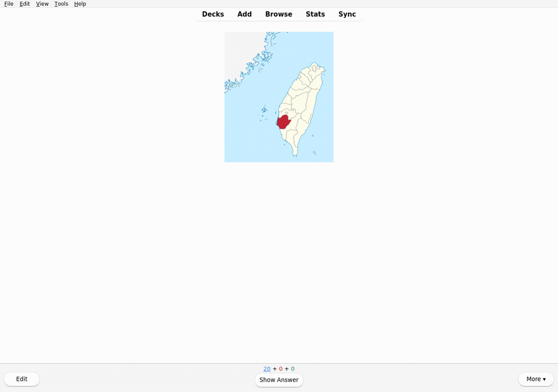Screen dimensions: 558x392
Task: Click the red learning count 0
Action: click(x=281, y=369)
